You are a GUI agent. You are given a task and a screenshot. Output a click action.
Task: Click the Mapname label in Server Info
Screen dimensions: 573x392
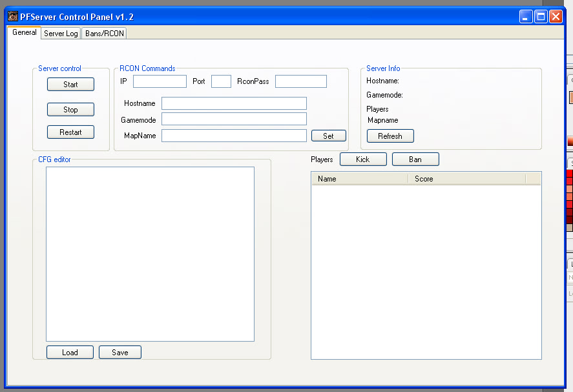(x=382, y=120)
